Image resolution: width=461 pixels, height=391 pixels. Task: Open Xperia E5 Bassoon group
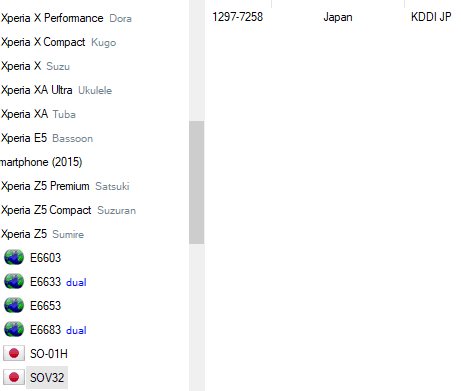(47, 138)
